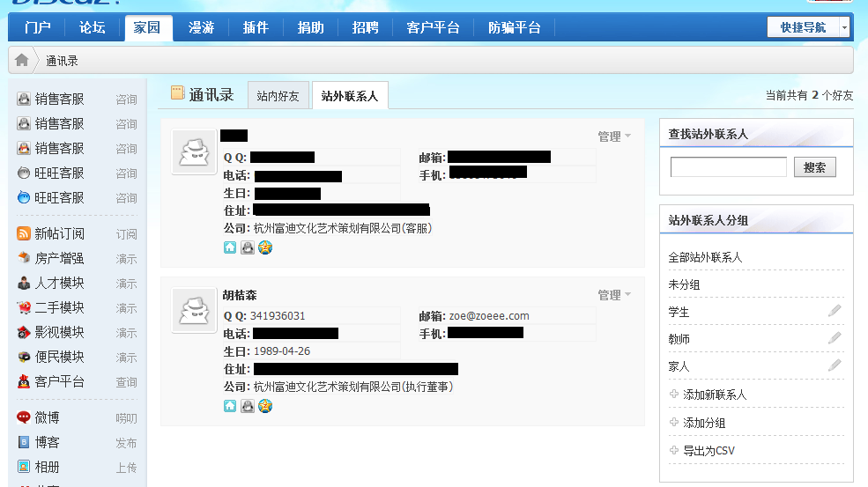
Task: Select 全部站外联系人 group
Action: (705, 257)
